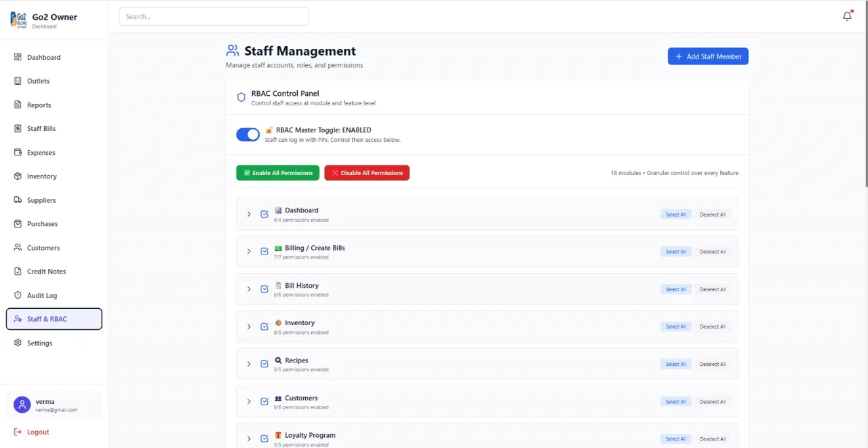This screenshot has width=868, height=448.
Task: Open Expenses from the sidebar
Action: tap(54, 152)
